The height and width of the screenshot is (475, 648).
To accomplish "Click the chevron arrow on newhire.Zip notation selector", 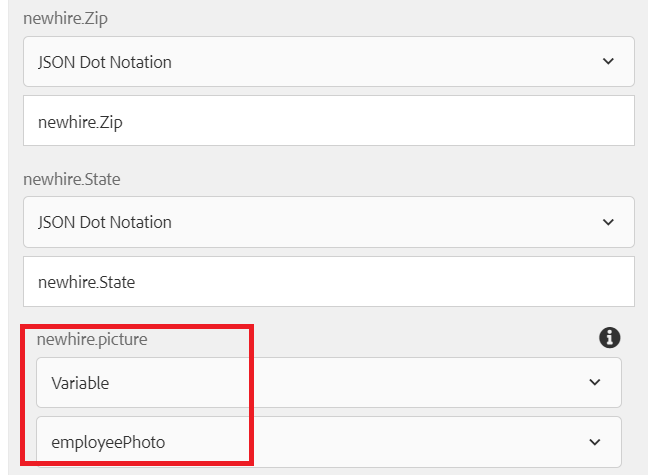I will click(608, 62).
